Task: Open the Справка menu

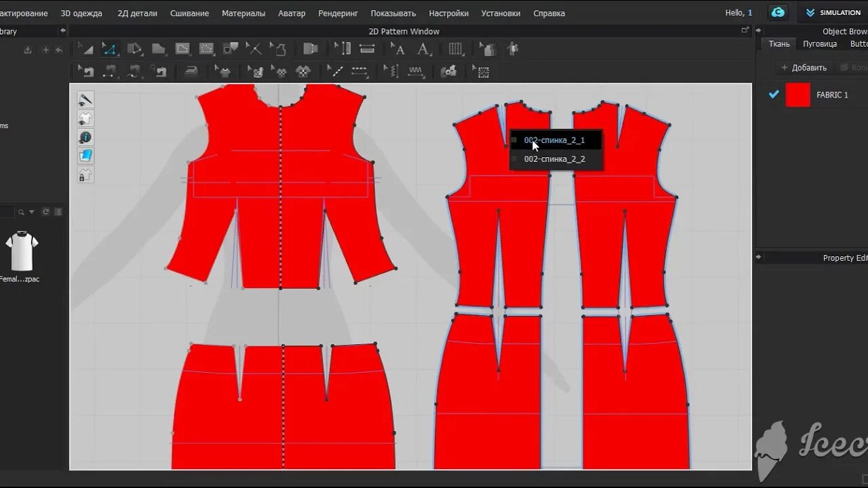Action: click(549, 13)
